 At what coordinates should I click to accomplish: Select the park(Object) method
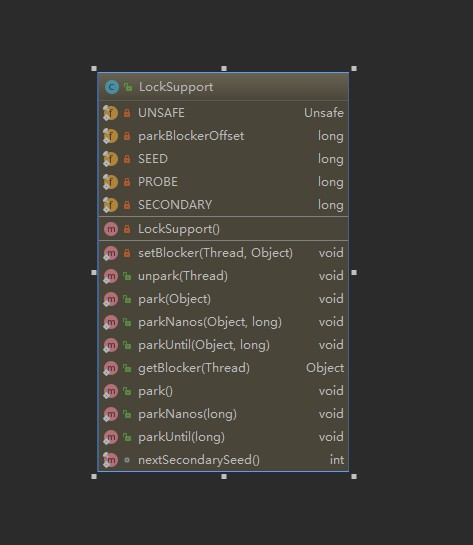pyautogui.click(x=174, y=299)
